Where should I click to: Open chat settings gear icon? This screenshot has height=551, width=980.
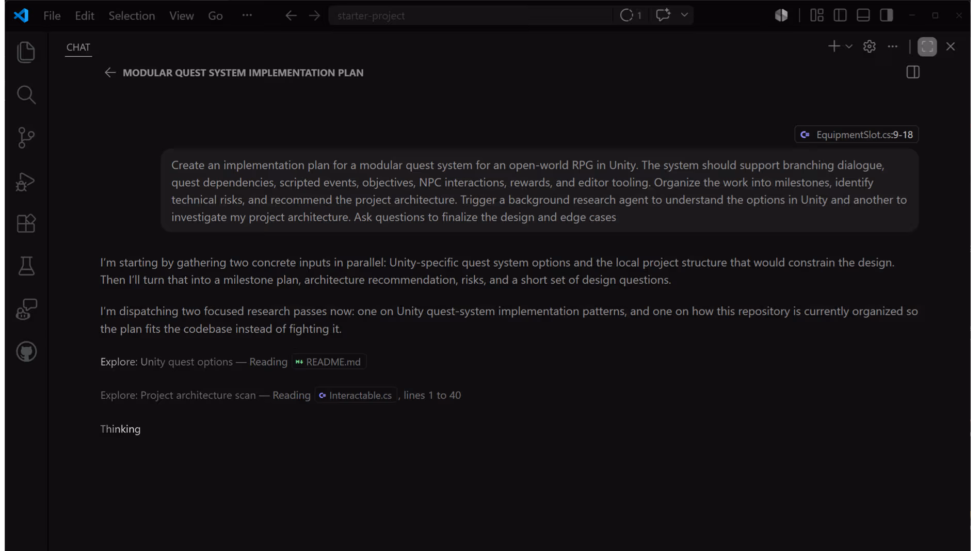[x=869, y=46]
